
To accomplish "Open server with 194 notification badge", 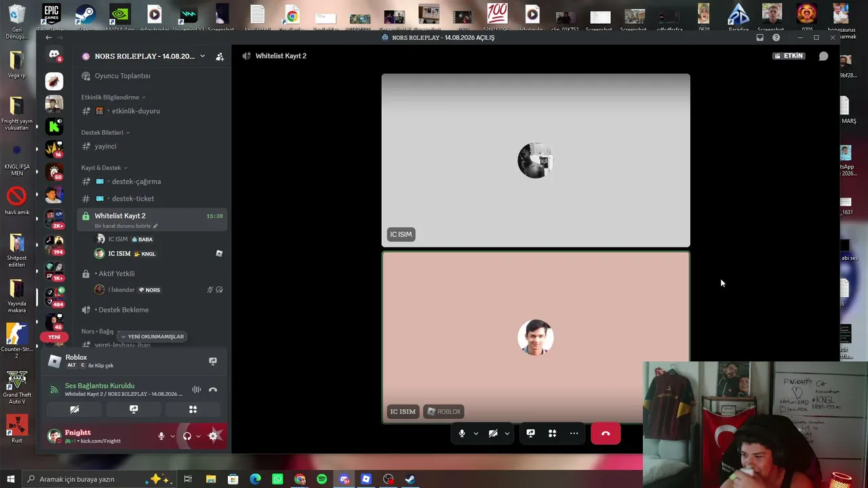I will coord(54,245).
